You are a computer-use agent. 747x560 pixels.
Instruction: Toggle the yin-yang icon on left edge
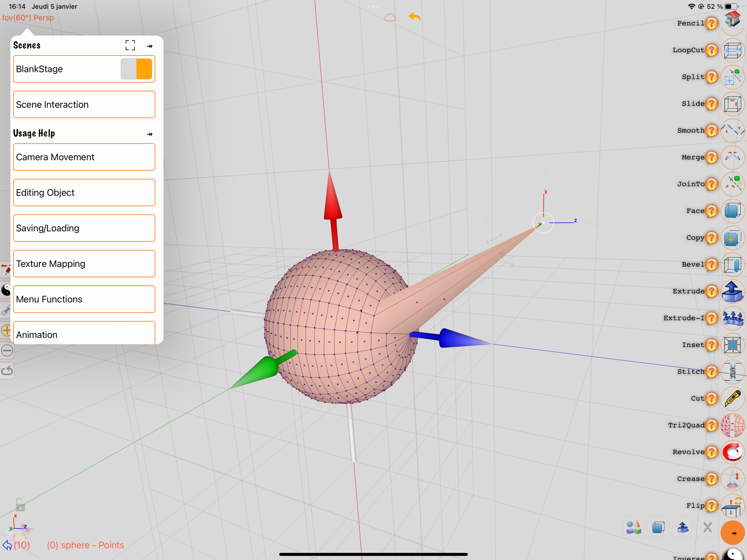(6, 290)
